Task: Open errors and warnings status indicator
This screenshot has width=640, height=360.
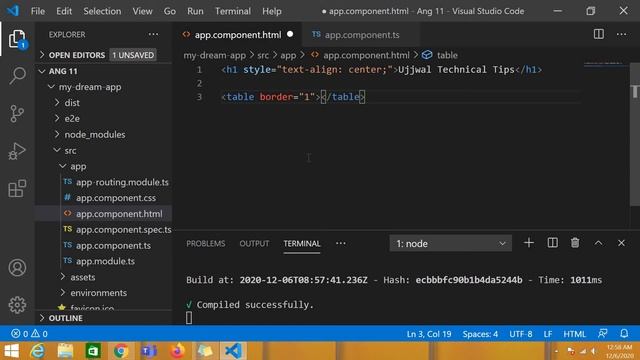Action: [x=29, y=334]
